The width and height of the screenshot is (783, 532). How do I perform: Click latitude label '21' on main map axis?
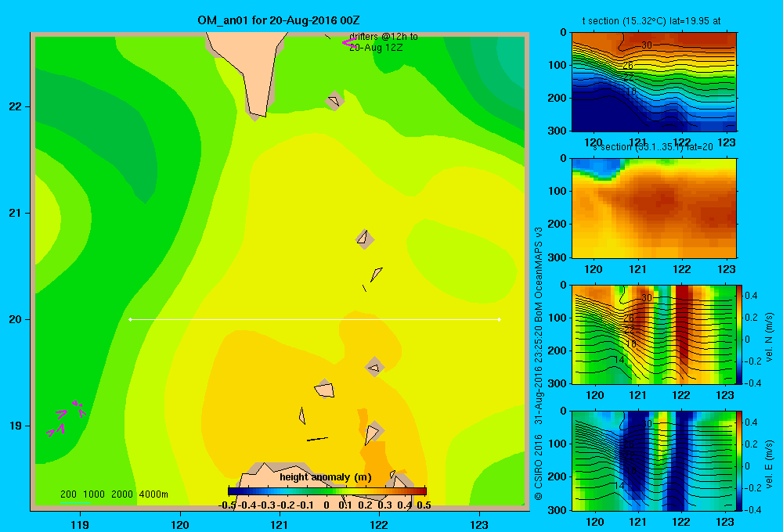click(15, 213)
